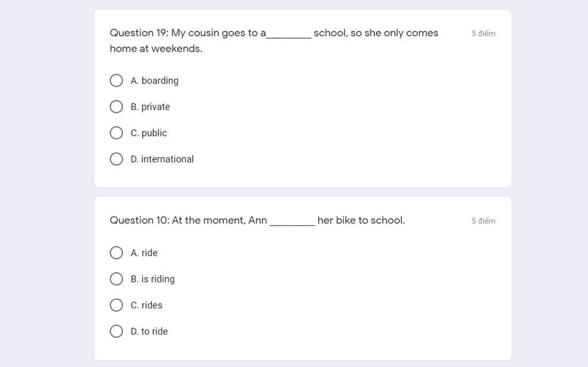Image resolution: width=588 pixels, height=367 pixels.
Task: Click the 'B. private' option label
Action: pos(150,107)
